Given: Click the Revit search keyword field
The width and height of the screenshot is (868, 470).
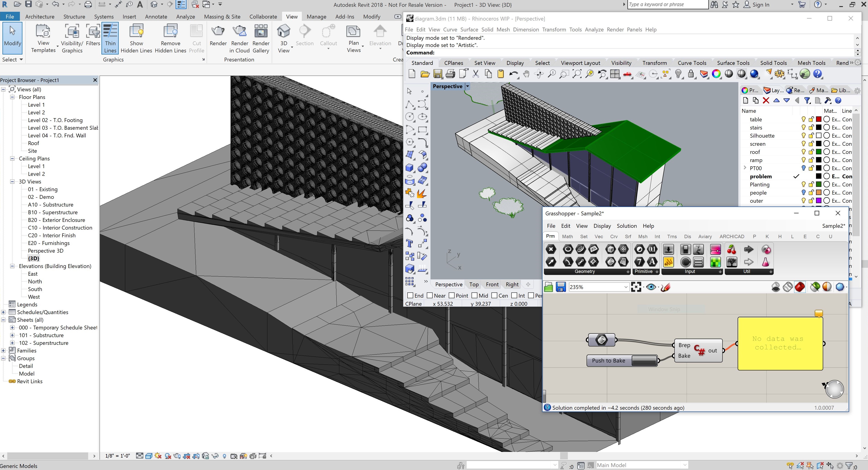Looking at the screenshot, I should 667,5.
